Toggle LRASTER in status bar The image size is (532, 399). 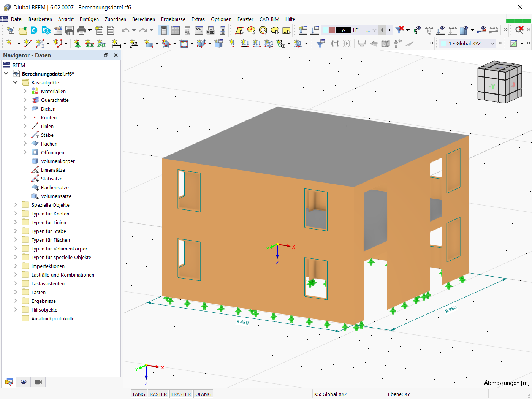pos(181,394)
